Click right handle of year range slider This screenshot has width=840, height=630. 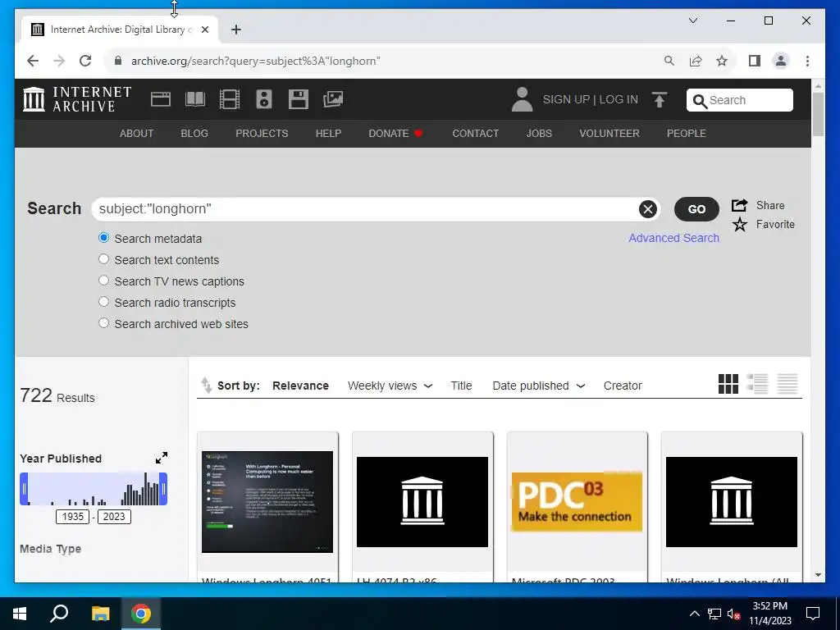point(163,489)
